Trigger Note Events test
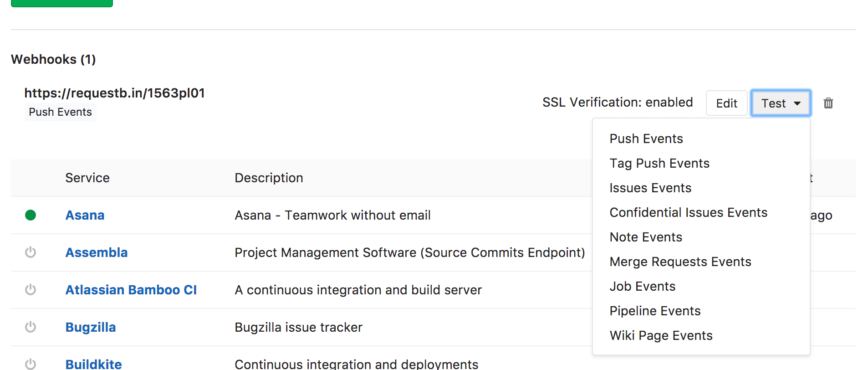 coord(645,237)
